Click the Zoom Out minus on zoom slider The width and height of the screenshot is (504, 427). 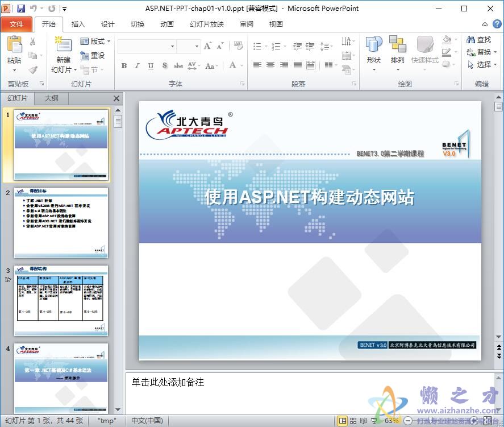408,420
